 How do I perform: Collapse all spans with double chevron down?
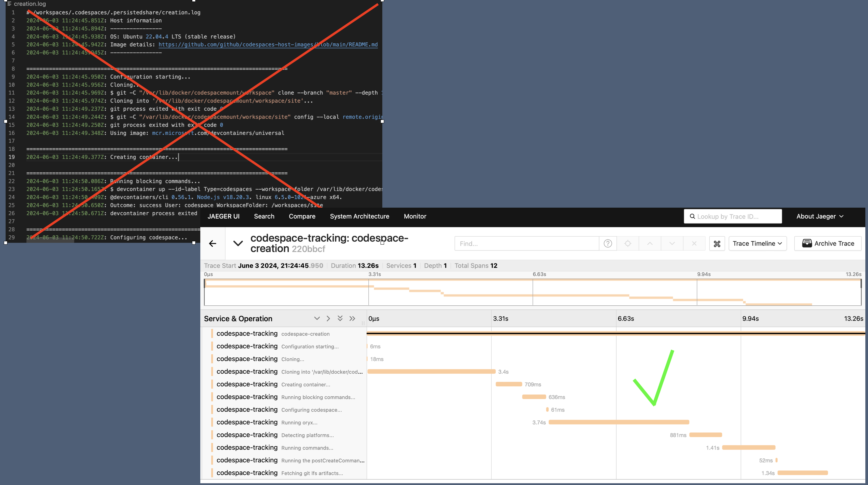[x=340, y=318]
